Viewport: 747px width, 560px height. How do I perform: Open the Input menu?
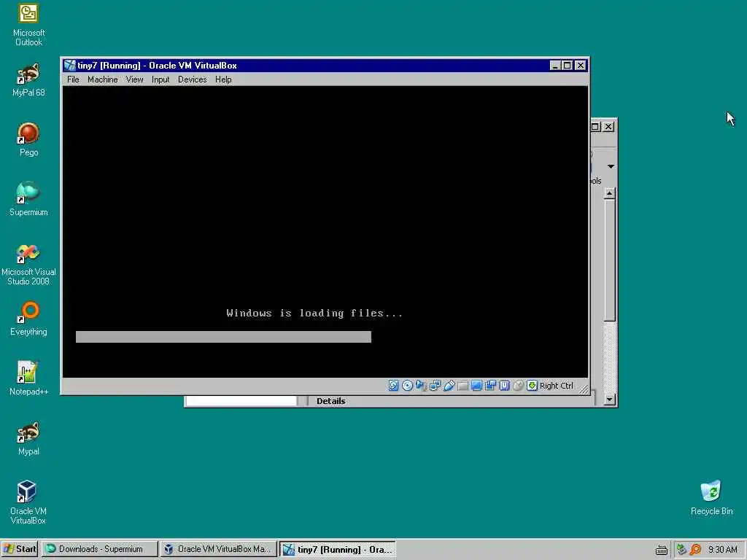click(160, 79)
